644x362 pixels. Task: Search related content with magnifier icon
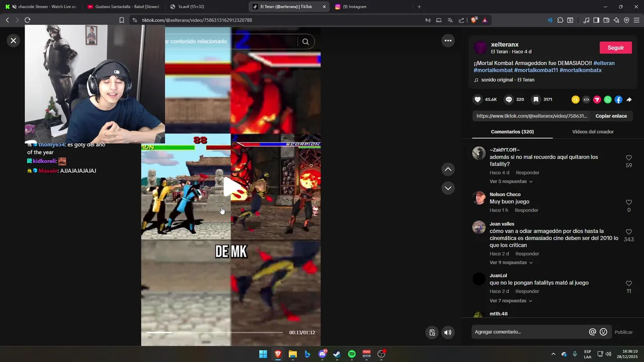tap(305, 41)
